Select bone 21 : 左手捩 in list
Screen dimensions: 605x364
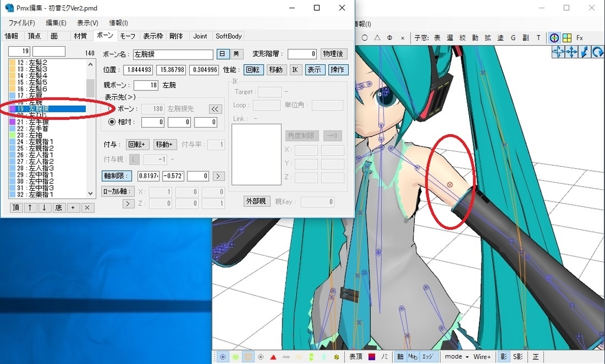pos(47,122)
